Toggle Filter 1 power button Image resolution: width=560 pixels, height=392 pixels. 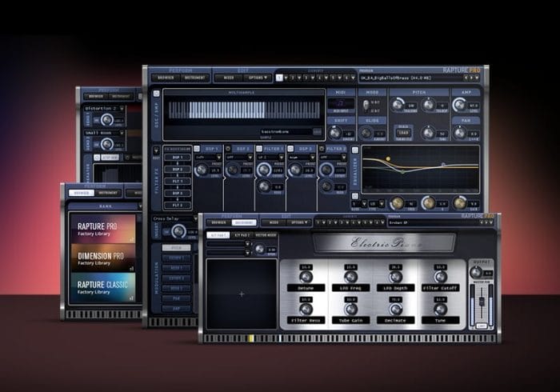[x=259, y=149]
